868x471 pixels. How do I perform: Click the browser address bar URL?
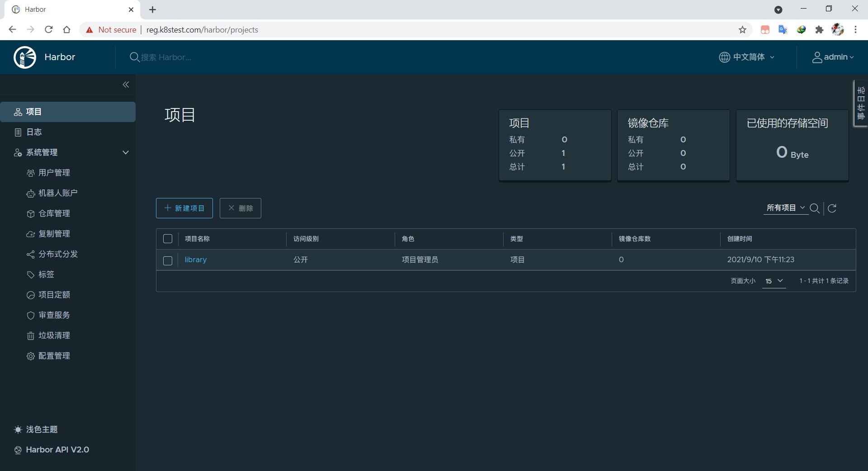click(x=202, y=30)
